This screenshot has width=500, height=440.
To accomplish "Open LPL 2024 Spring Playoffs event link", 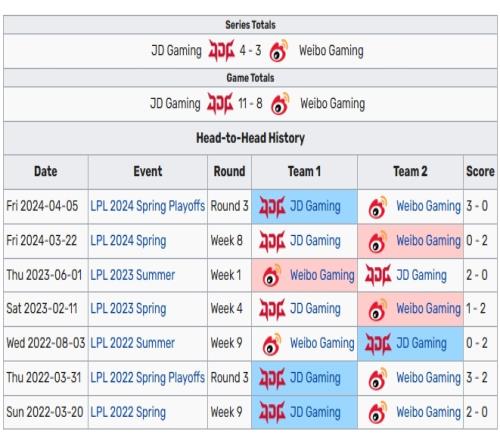I will click(148, 206).
